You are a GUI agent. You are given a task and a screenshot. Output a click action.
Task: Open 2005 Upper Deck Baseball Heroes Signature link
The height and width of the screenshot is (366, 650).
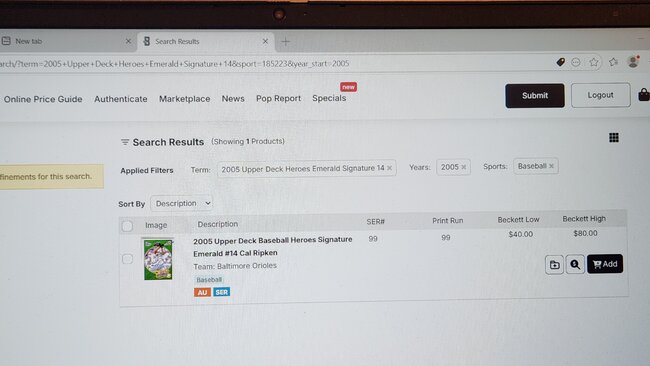tap(273, 246)
